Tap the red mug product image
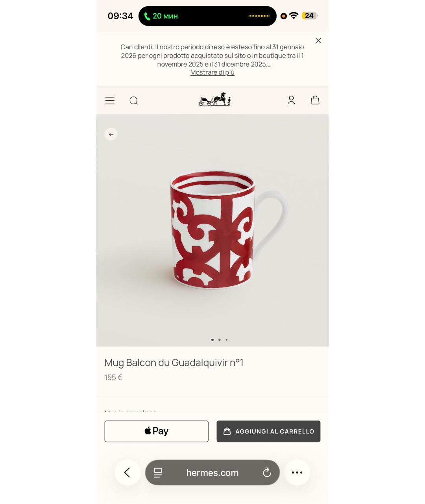The width and height of the screenshot is (425, 504). (x=229, y=230)
